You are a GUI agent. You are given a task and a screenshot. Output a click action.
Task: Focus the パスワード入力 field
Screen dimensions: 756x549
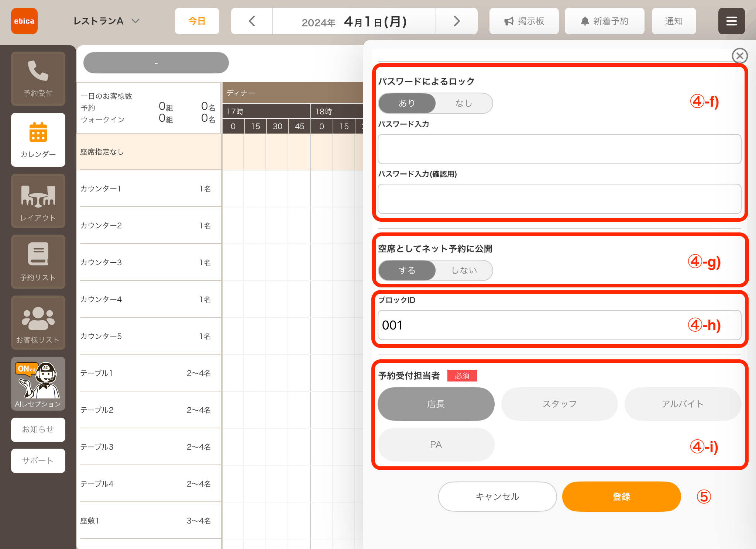[559, 149]
